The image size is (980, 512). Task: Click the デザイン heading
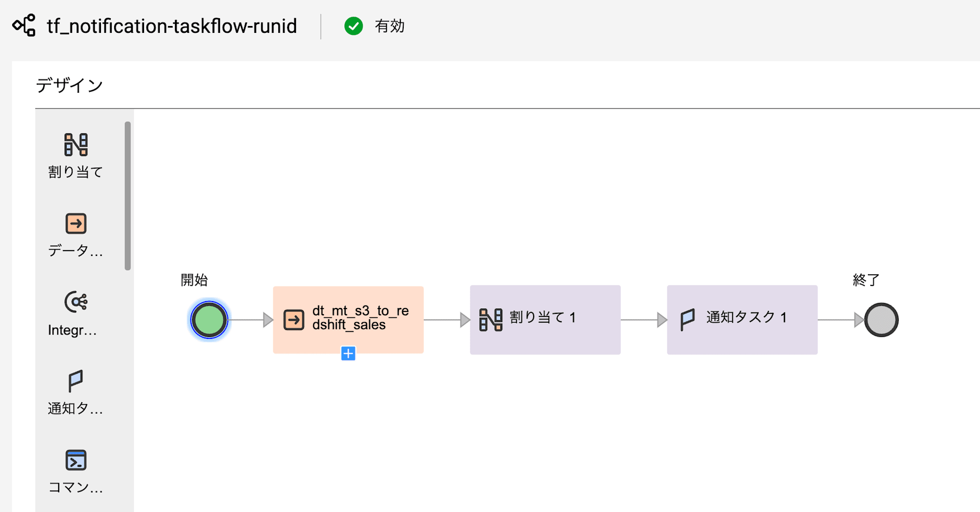click(x=69, y=85)
